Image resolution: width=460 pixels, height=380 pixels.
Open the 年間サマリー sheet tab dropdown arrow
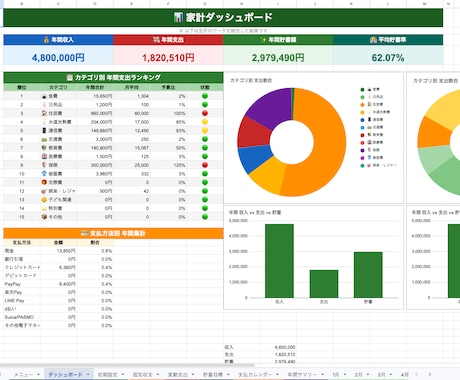323,375
